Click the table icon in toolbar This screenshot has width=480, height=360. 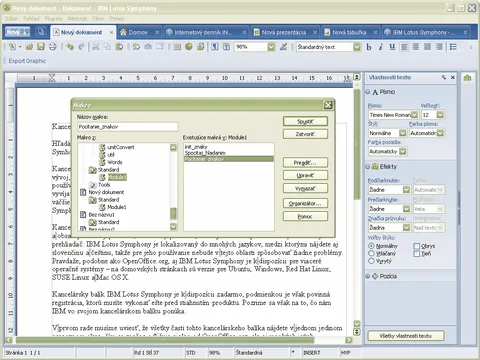177,47
